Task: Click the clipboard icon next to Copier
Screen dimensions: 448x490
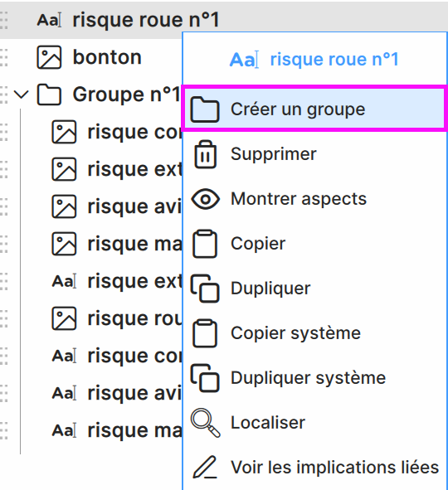Action: pos(205,244)
